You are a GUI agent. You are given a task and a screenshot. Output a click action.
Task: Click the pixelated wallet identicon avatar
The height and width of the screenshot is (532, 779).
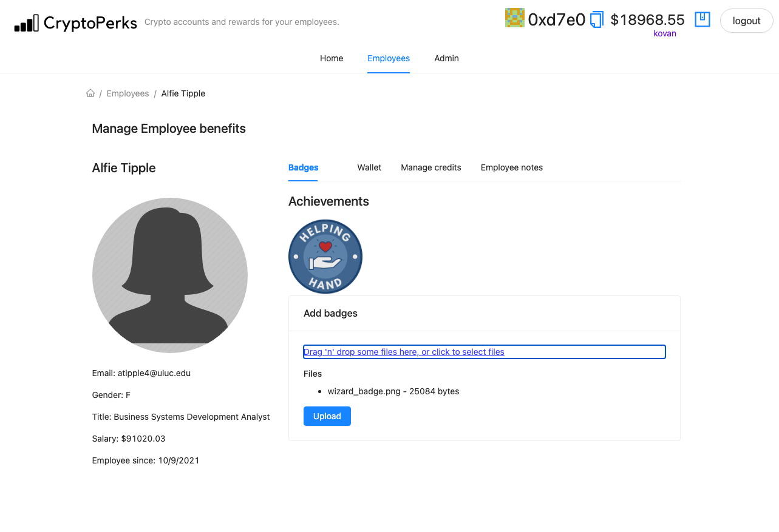tap(515, 18)
